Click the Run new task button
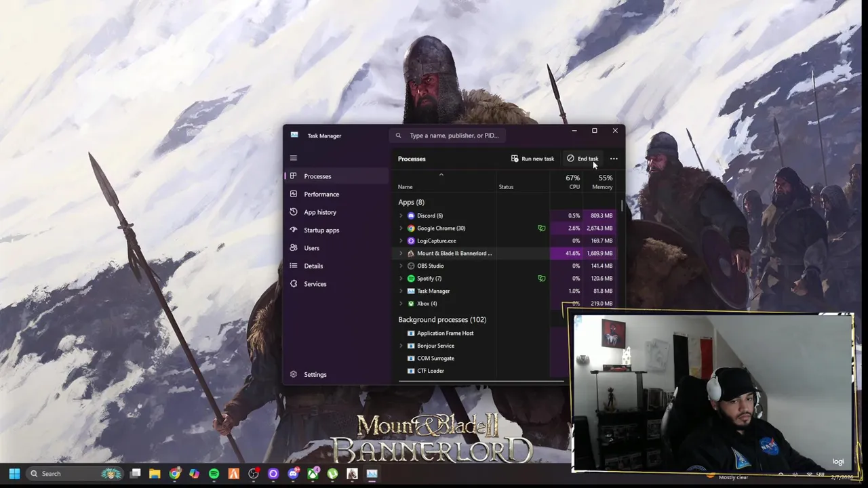This screenshot has width=868, height=488. pos(532,159)
